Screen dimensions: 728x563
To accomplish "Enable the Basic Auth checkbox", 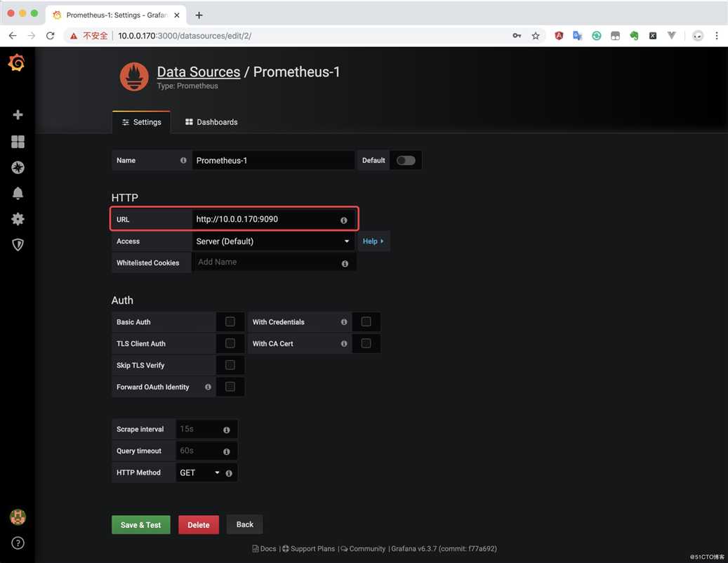I will pyautogui.click(x=230, y=322).
